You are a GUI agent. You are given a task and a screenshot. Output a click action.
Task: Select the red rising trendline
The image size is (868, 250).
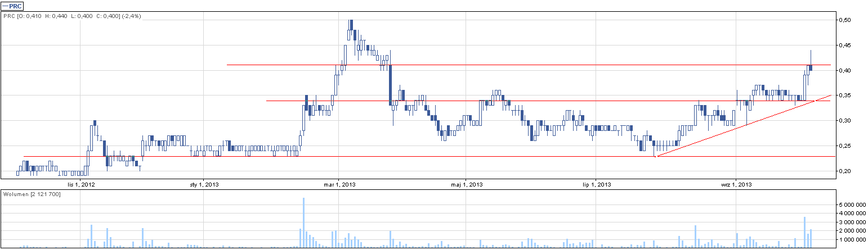pos(743,126)
